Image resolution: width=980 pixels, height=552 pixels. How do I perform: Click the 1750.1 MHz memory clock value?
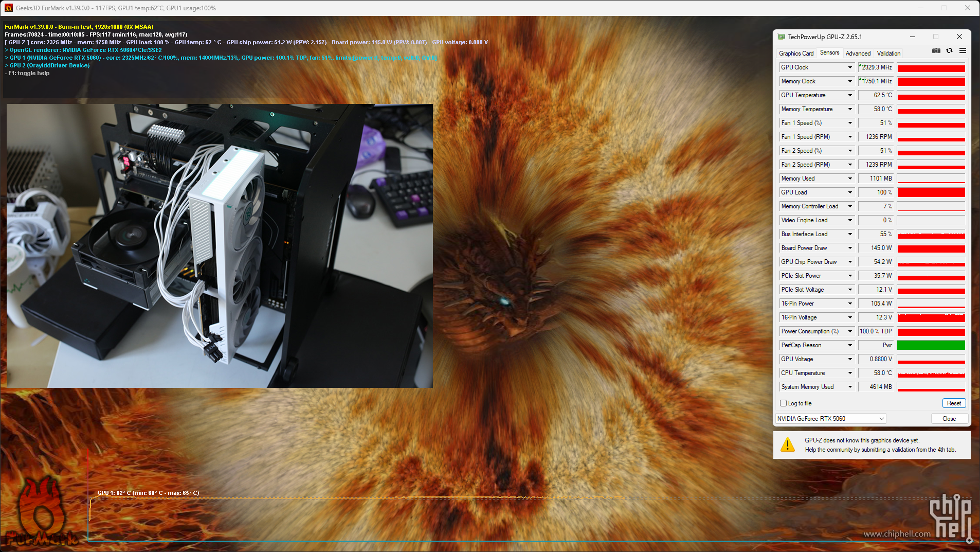(876, 81)
